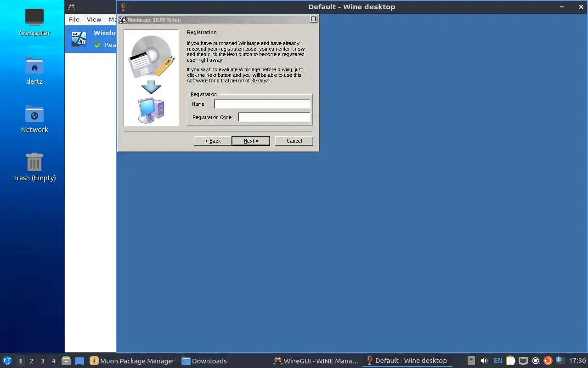Open the notifications alert tray icon

point(560,360)
